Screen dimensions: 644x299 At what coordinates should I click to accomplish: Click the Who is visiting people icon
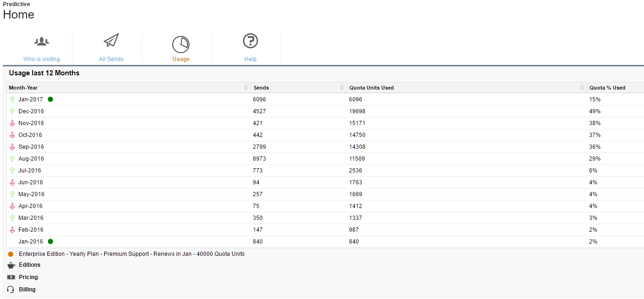[x=42, y=42]
